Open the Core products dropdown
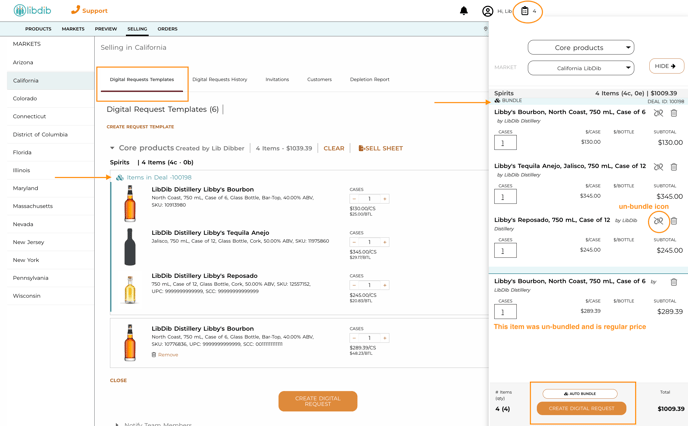This screenshot has width=688, height=426. (581, 47)
